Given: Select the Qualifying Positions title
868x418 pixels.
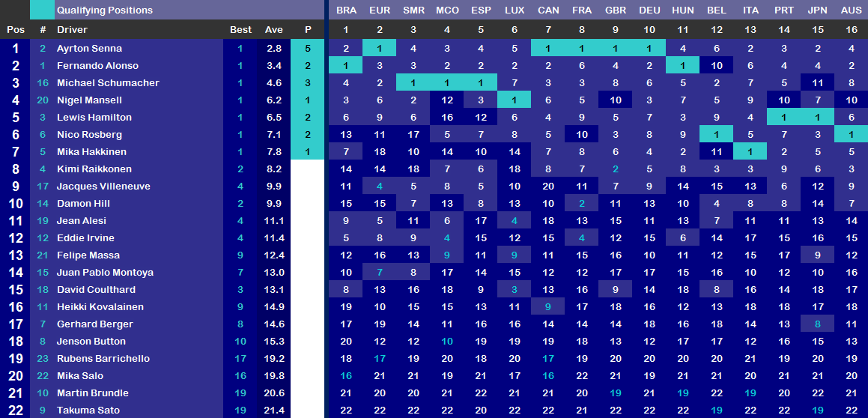Looking at the screenshot, I should [x=105, y=10].
